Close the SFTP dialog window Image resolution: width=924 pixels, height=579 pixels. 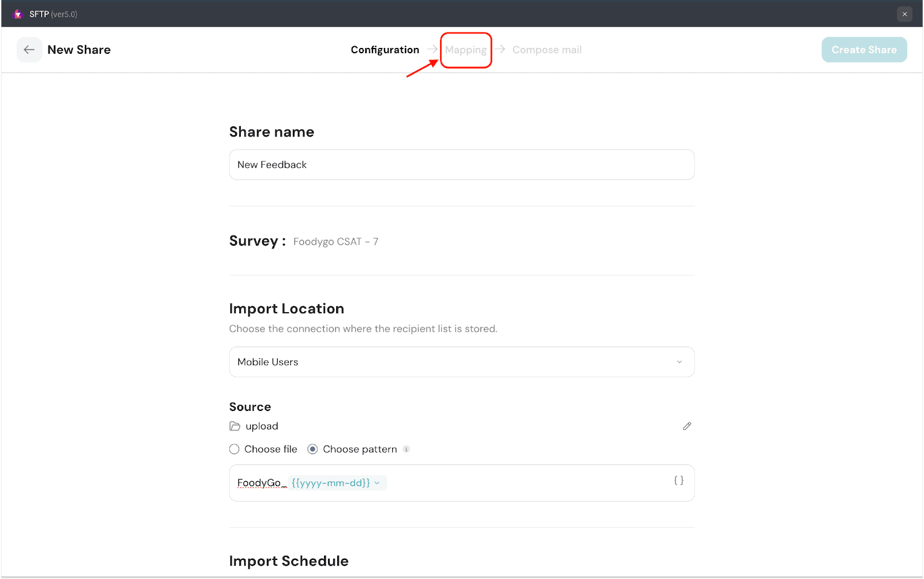904,14
